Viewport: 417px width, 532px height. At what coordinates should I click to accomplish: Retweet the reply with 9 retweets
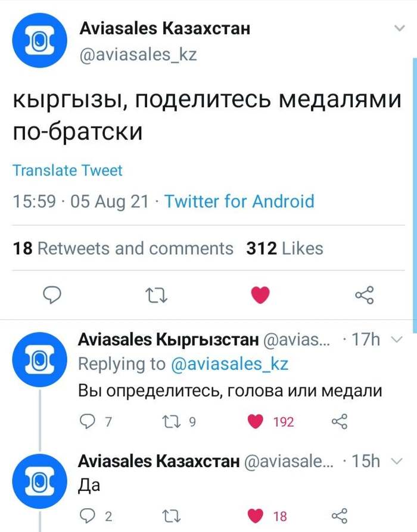coord(170,422)
